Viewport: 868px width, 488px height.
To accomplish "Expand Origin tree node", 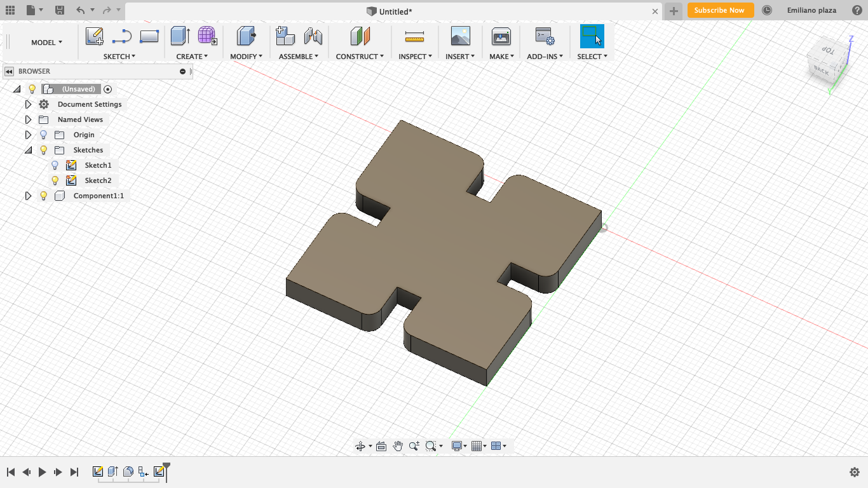I will coord(28,135).
